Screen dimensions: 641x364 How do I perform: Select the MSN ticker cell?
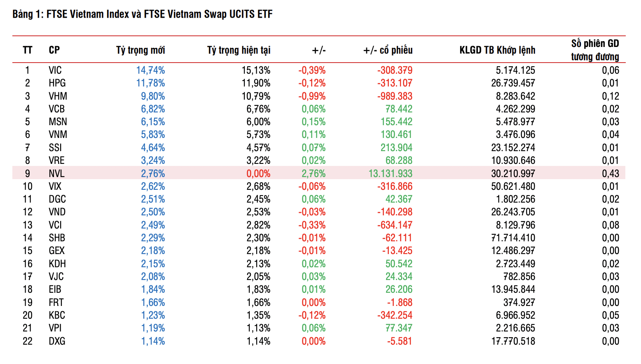[x=58, y=122]
